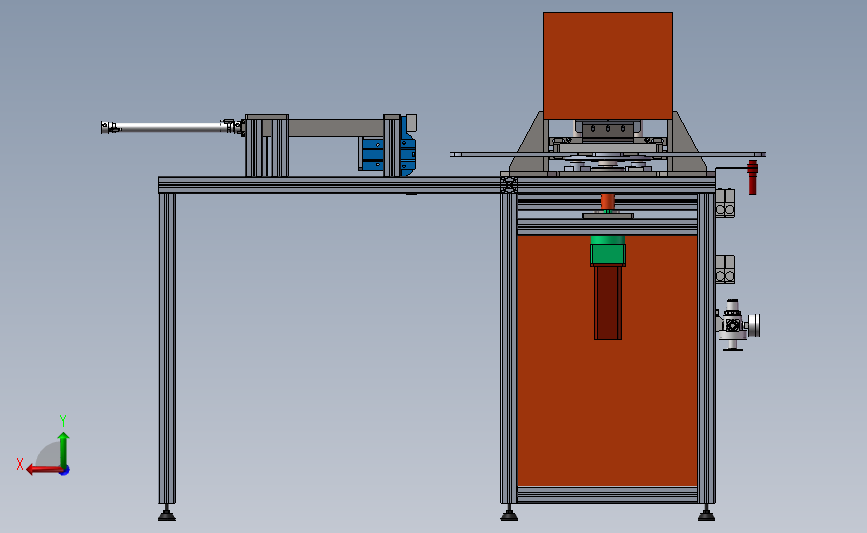Click the Y label on the triad

tap(63, 421)
